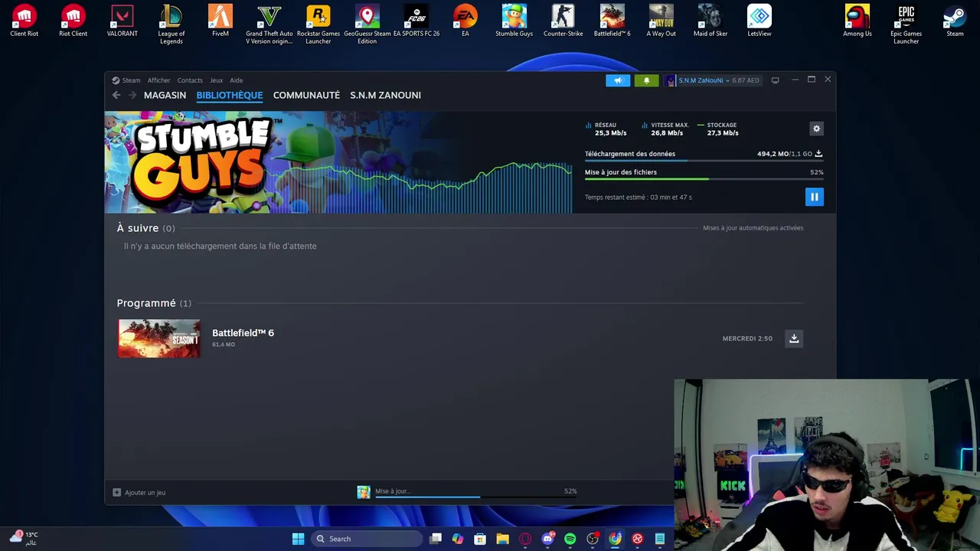Screen dimensions: 980x551
Task: Click the taskbar Search box
Action: (x=367, y=539)
